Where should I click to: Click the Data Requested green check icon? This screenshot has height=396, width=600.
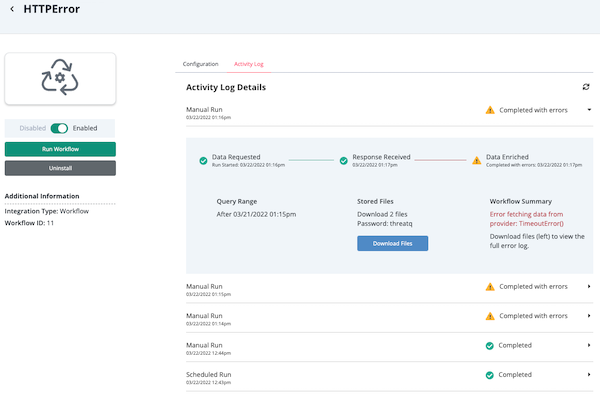(x=203, y=161)
